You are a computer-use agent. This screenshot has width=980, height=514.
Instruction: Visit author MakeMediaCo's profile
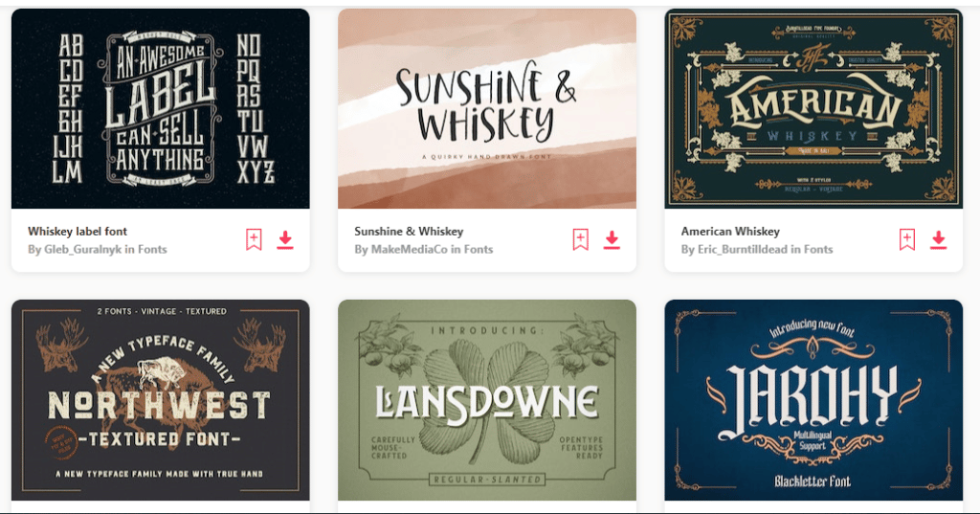pyautogui.click(x=410, y=250)
